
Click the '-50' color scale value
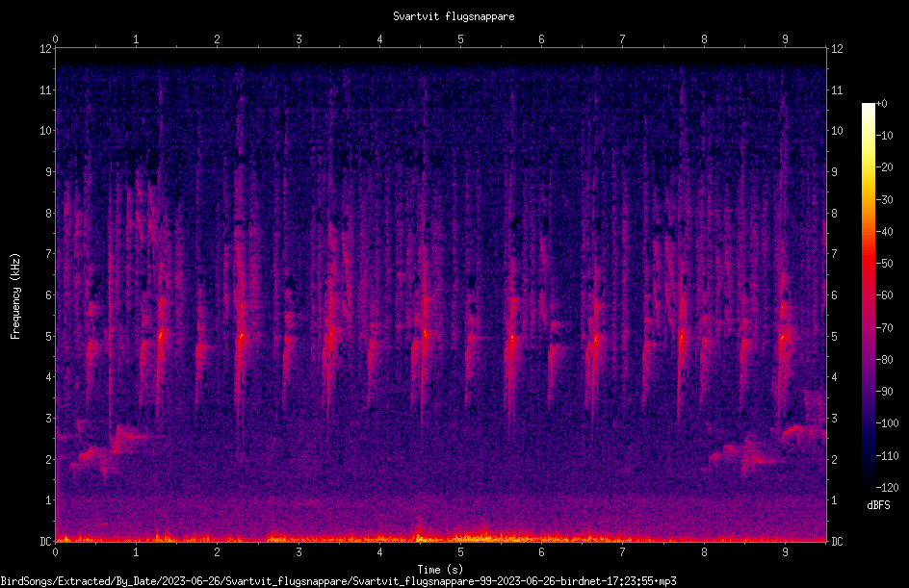[885, 264]
